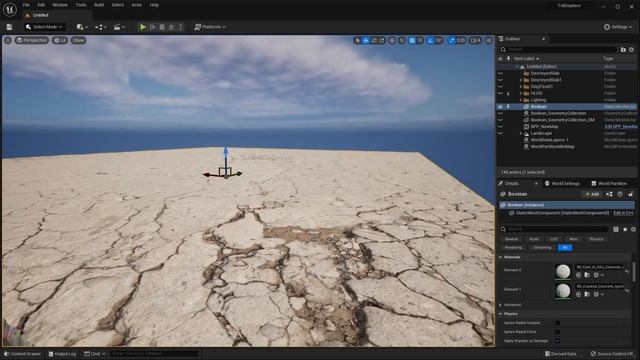
Task: Open the Cinematics clapperboard dropdown
Action: coord(119,27)
